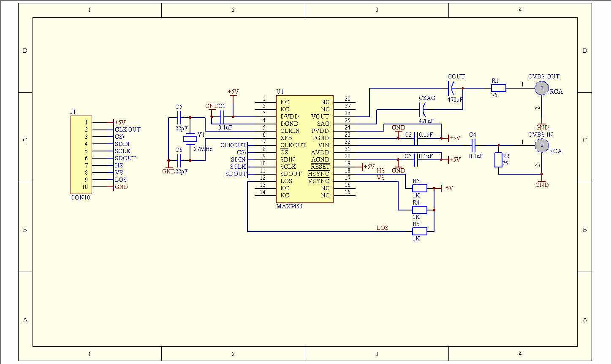Screen dimensions: 611x364
Task: Click the "VOUT" pin name in U1
Action: click(320, 116)
